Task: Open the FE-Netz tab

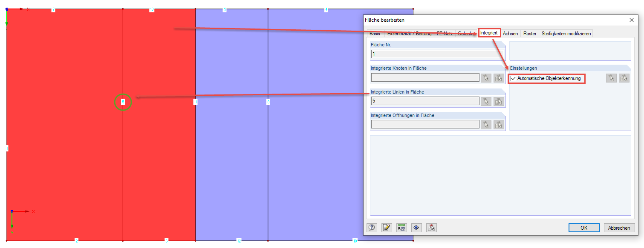Action: (x=445, y=34)
